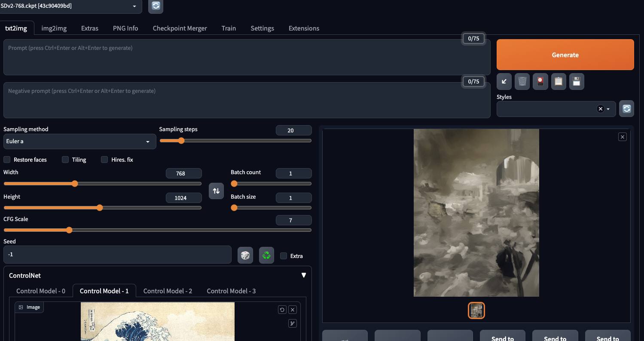Select Control Model - 0 tab
Viewport: 644px width, 341px height.
[41, 291]
